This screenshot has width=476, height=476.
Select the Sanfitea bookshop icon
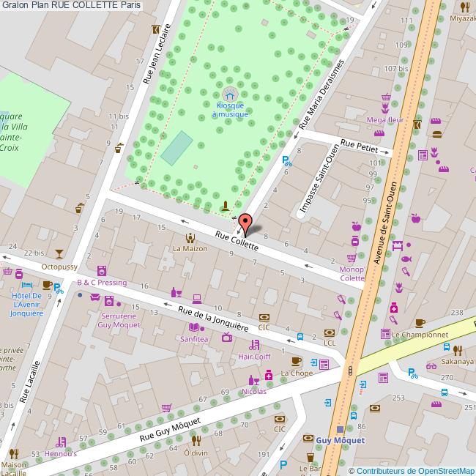click(194, 327)
